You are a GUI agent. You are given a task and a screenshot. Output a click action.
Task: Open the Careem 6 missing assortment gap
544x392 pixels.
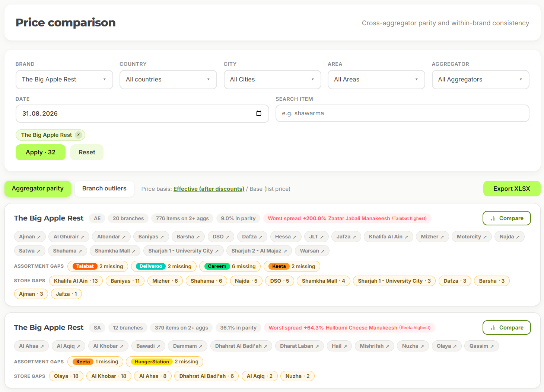(x=230, y=266)
